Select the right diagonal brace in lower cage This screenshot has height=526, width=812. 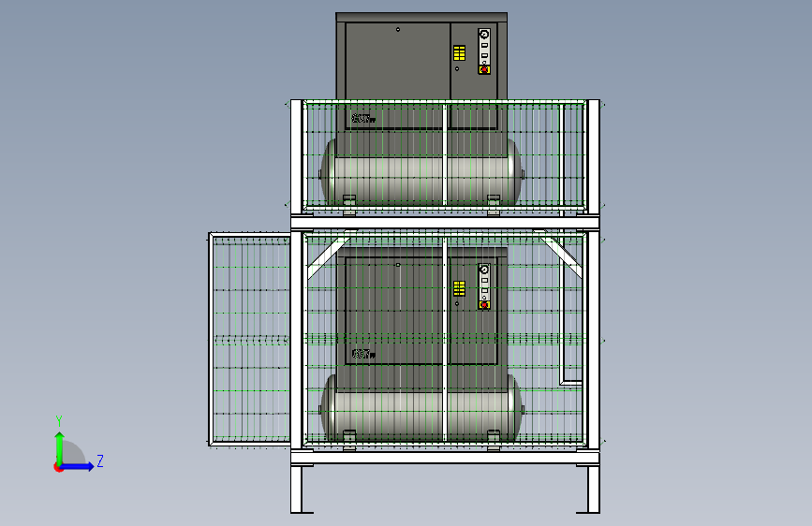[x=562, y=256]
